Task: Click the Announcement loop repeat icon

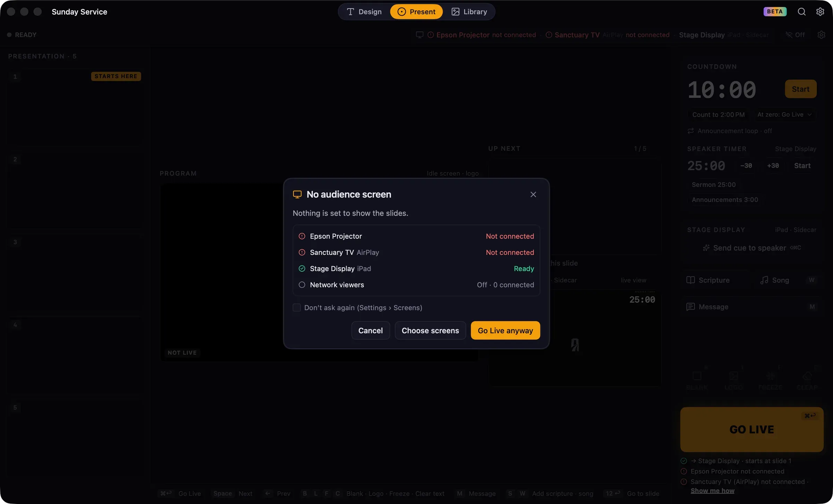Action: coord(691,131)
